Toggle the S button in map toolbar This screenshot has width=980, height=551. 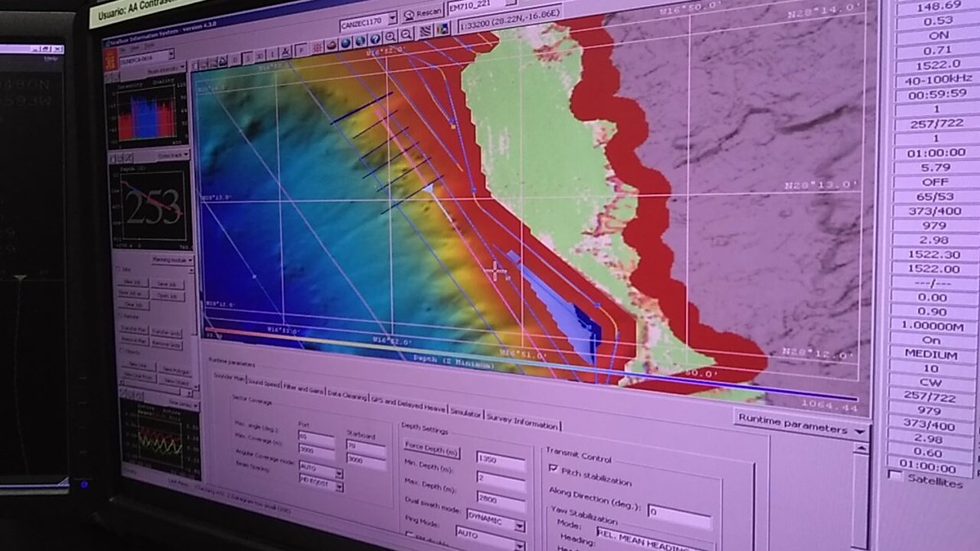coord(248,58)
